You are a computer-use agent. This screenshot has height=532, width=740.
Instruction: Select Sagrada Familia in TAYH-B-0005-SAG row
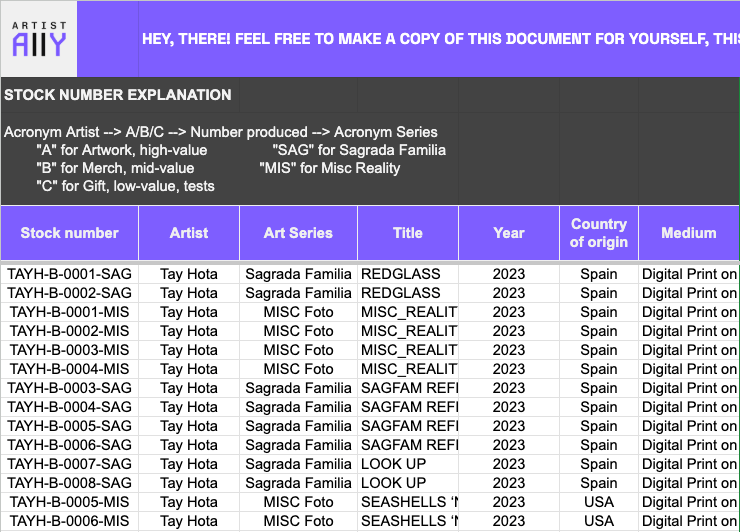pyautogui.click(x=298, y=426)
